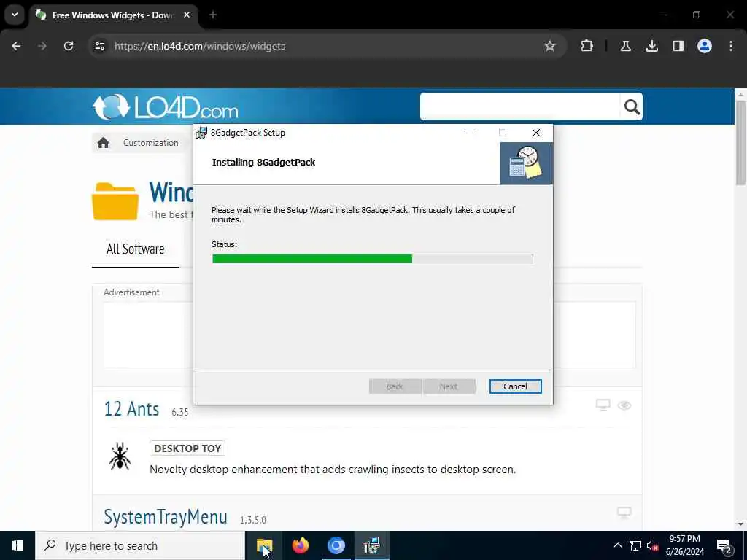Click the monitor icon on SystemTrayMenu row

point(624,513)
